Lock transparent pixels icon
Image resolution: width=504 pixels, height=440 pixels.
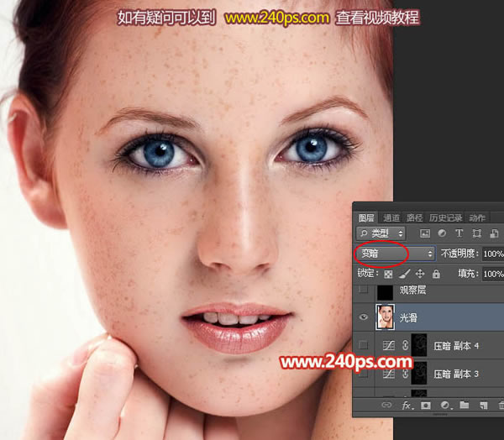[x=388, y=274]
